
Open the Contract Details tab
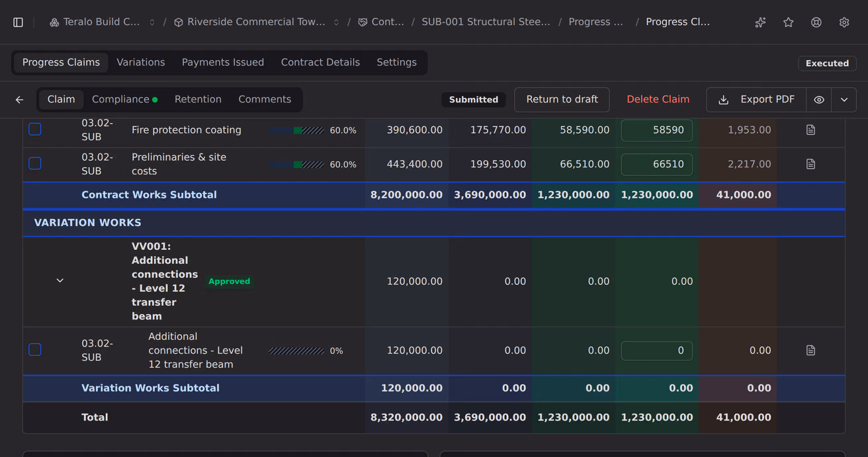click(x=320, y=63)
